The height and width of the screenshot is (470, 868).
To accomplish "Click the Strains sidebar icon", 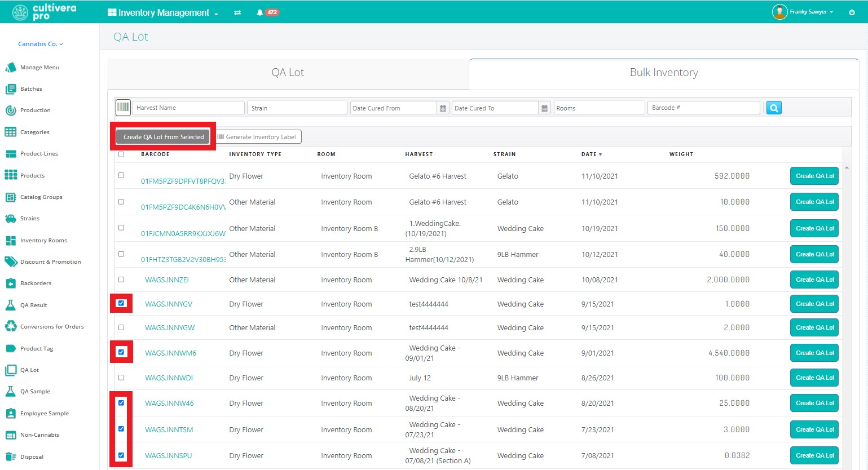I will pyautogui.click(x=10, y=219).
